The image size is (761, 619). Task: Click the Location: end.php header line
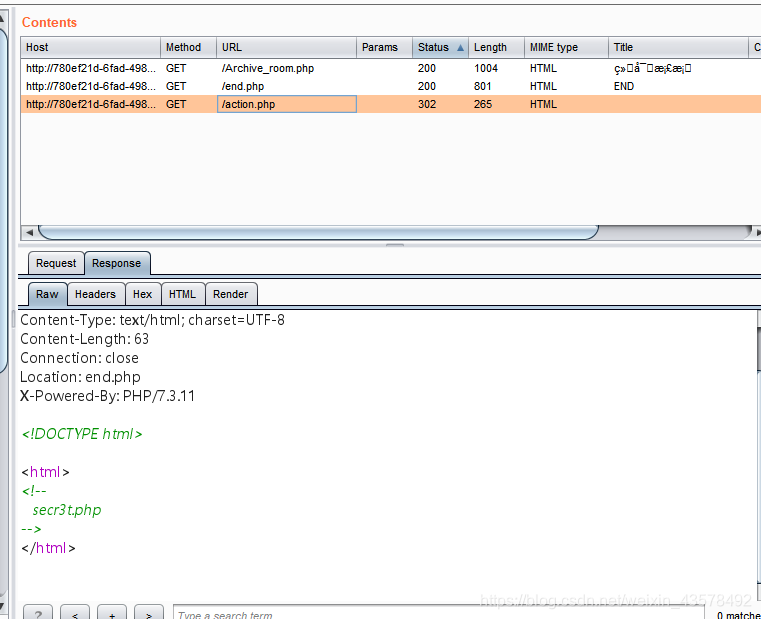[x=81, y=377]
